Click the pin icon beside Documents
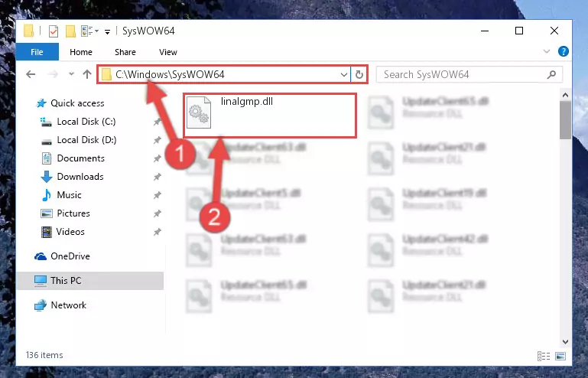The width and height of the screenshot is (588, 378). pyautogui.click(x=157, y=158)
